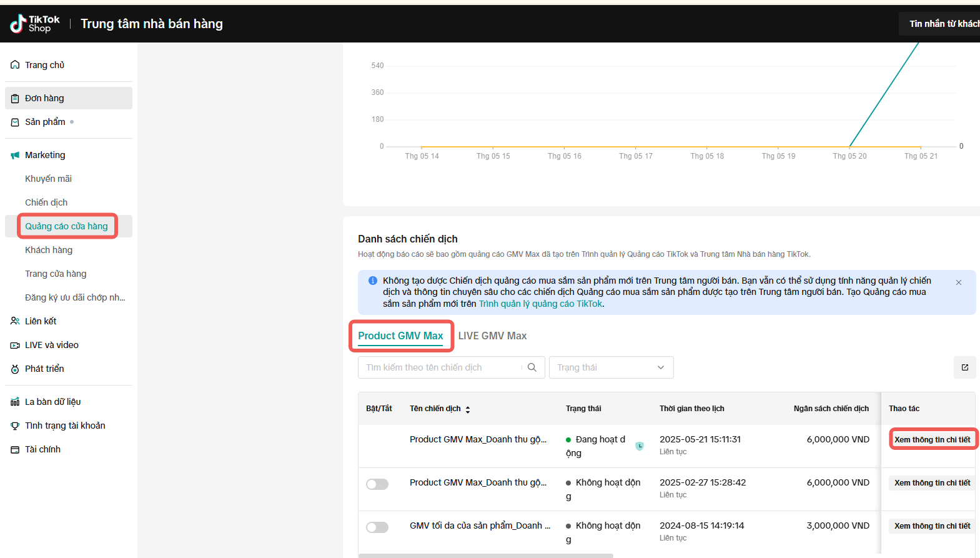980x558 pixels.
Task: Dismiss the blue info notice
Action: click(x=958, y=282)
